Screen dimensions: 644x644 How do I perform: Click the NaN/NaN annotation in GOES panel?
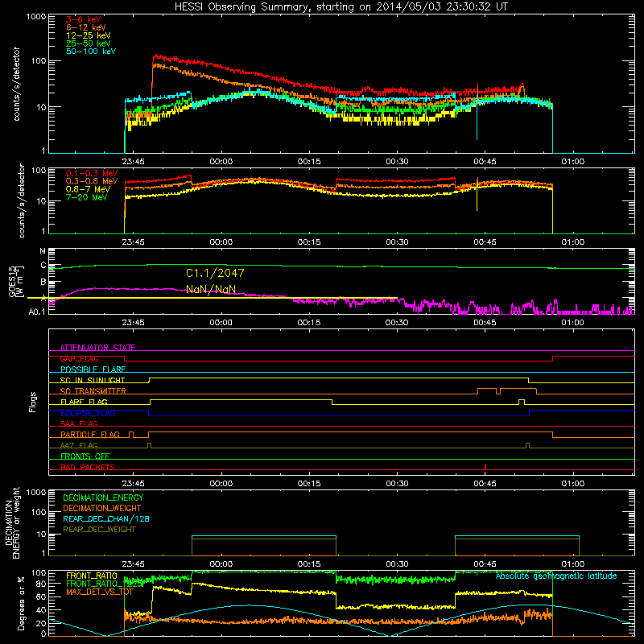(211, 289)
